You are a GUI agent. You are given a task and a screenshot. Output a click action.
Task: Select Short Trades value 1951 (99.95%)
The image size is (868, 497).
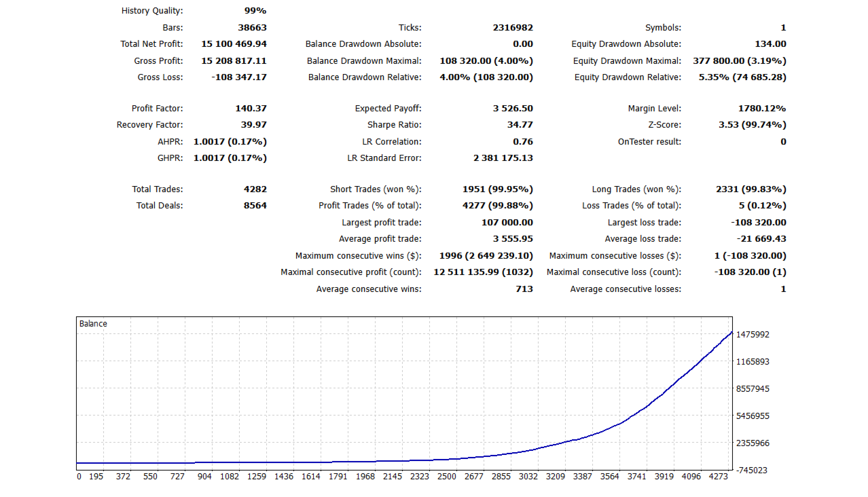point(498,189)
